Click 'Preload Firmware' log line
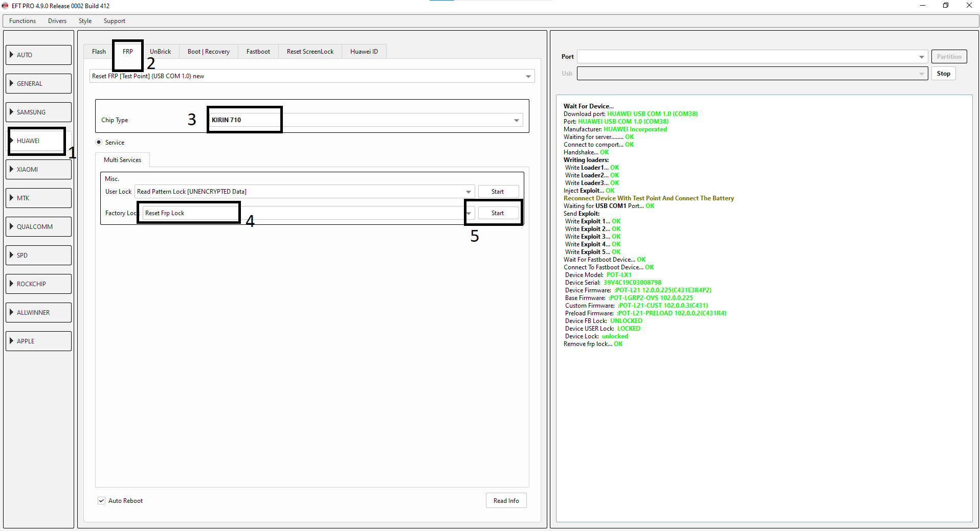The image size is (980, 531). tap(645, 313)
